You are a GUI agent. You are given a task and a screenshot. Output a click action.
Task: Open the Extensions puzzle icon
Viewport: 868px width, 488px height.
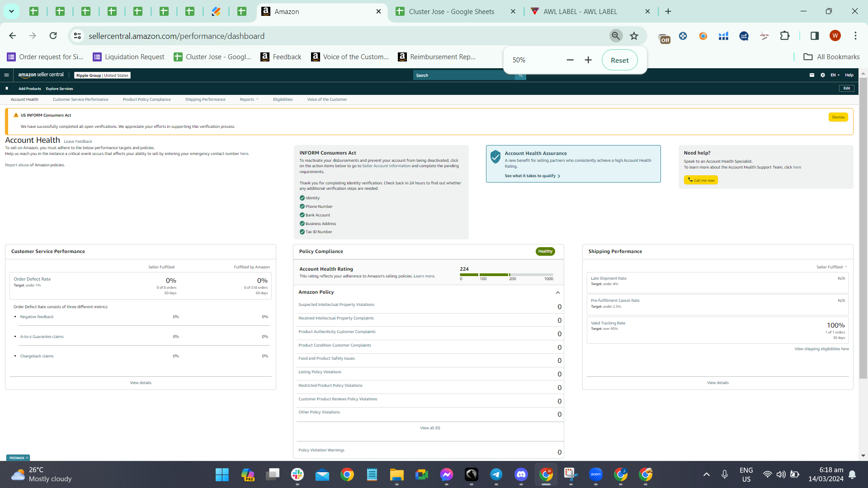pos(785,36)
